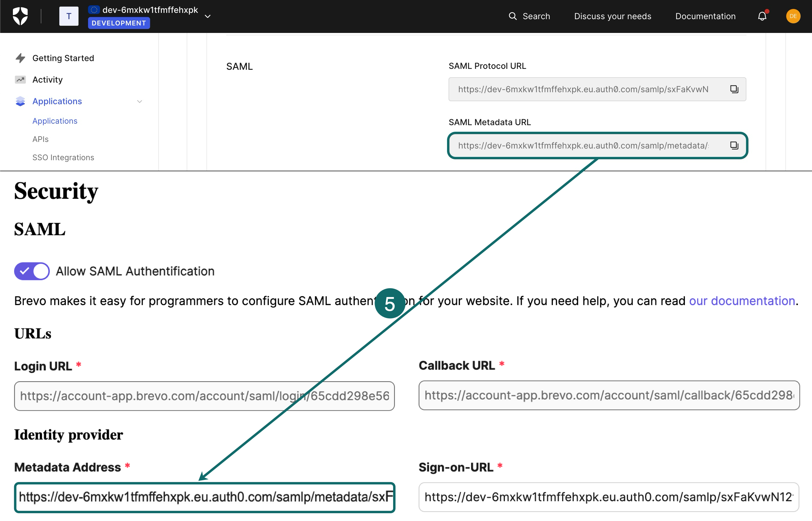Open notifications with the bell icon
This screenshot has width=812, height=521.
[762, 16]
